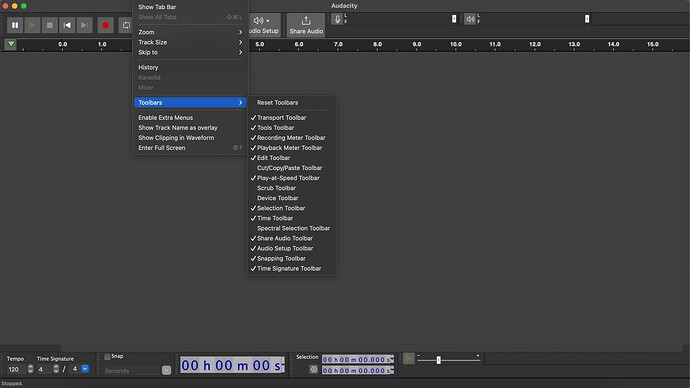
Task: Click the selection start time field
Action: 357,359
